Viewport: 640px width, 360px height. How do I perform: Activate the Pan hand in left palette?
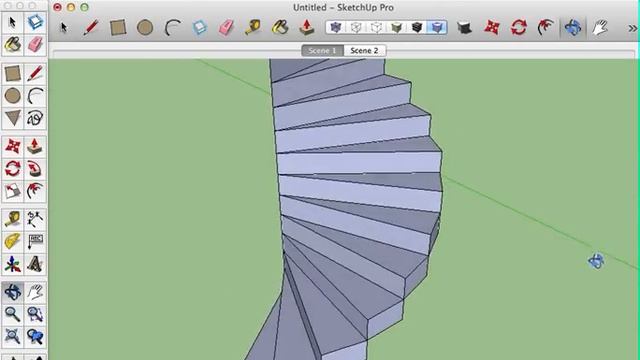pos(35,292)
